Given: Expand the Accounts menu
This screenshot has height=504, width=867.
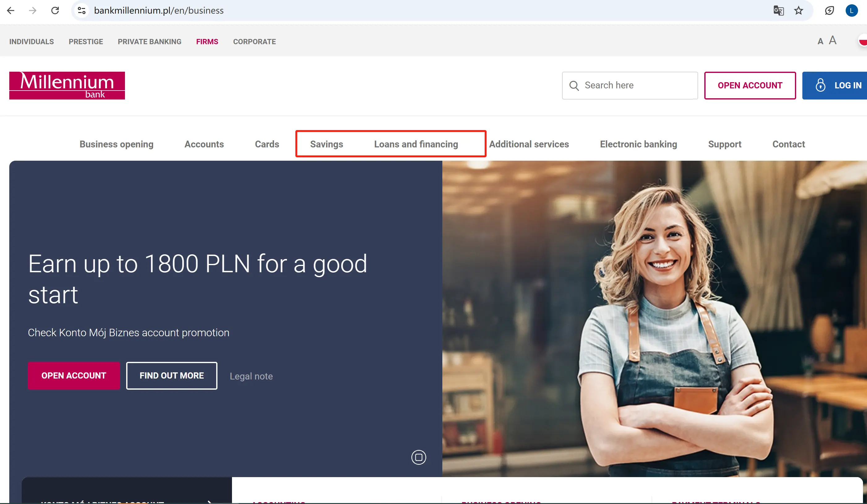Looking at the screenshot, I should coord(204,144).
